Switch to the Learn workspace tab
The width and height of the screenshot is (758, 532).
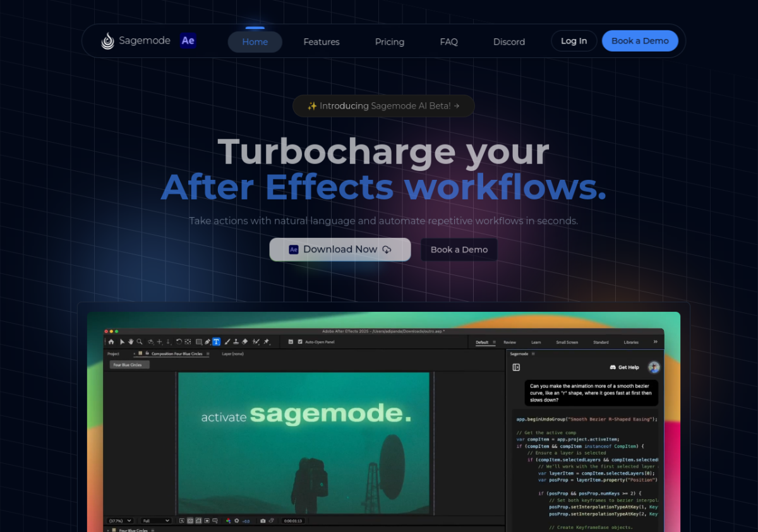click(x=536, y=342)
